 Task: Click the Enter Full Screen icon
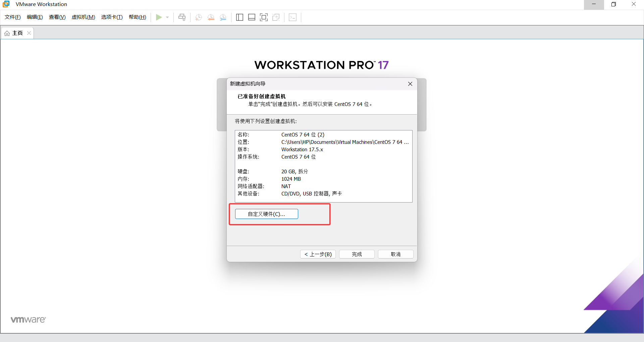(264, 17)
